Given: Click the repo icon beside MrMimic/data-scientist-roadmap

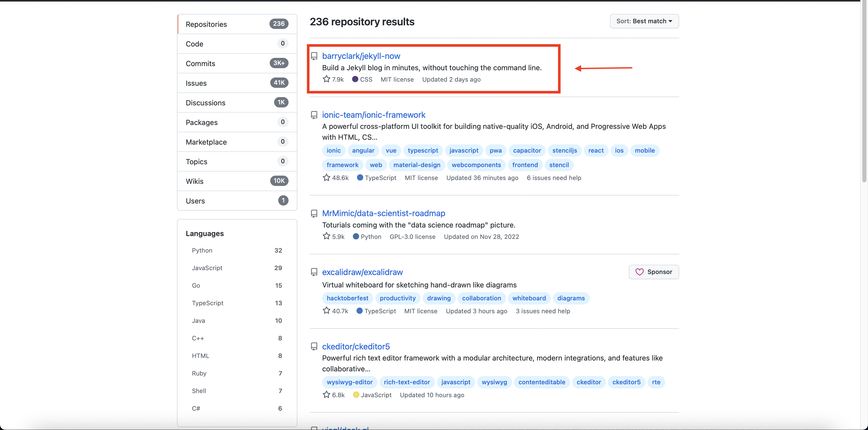Looking at the screenshot, I should point(314,214).
